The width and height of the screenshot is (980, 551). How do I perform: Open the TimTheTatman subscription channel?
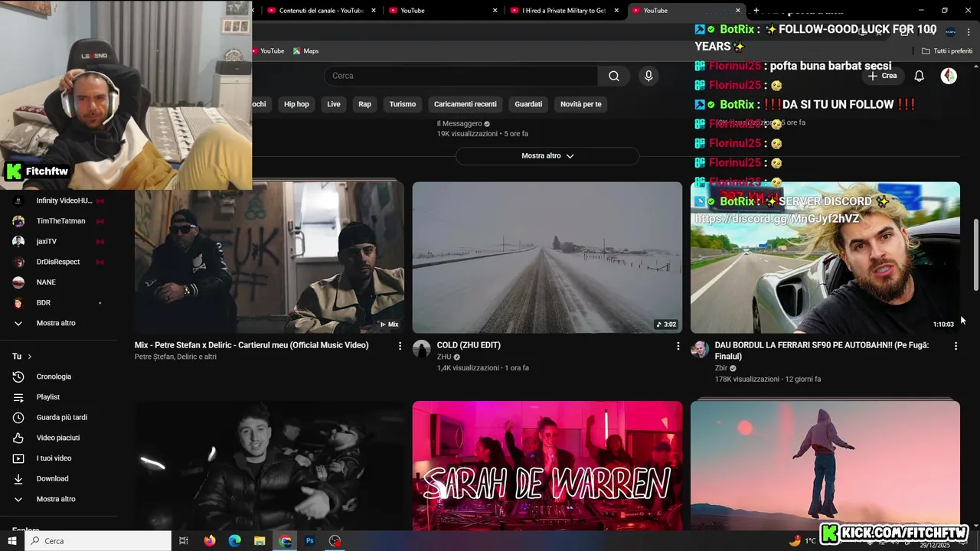point(59,221)
